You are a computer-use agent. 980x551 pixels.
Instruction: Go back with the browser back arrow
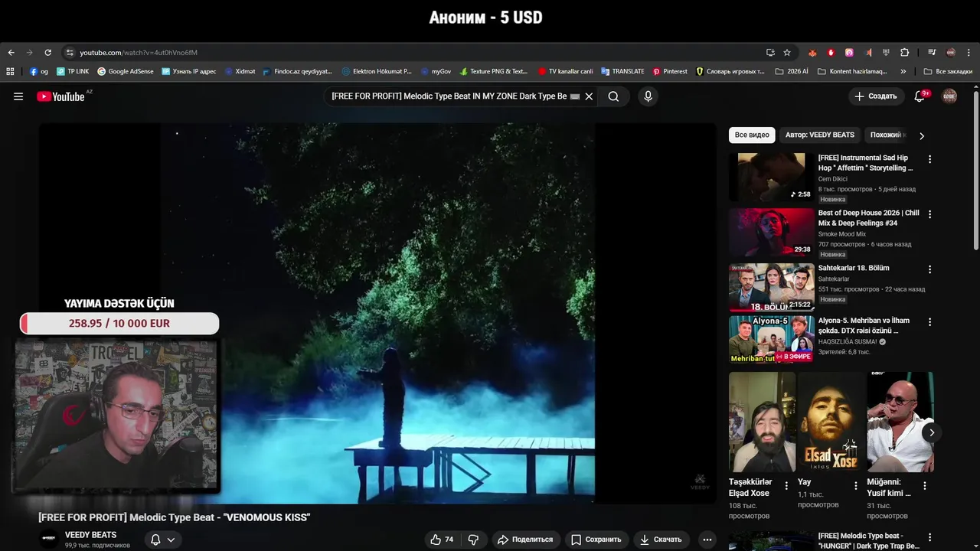(11, 53)
